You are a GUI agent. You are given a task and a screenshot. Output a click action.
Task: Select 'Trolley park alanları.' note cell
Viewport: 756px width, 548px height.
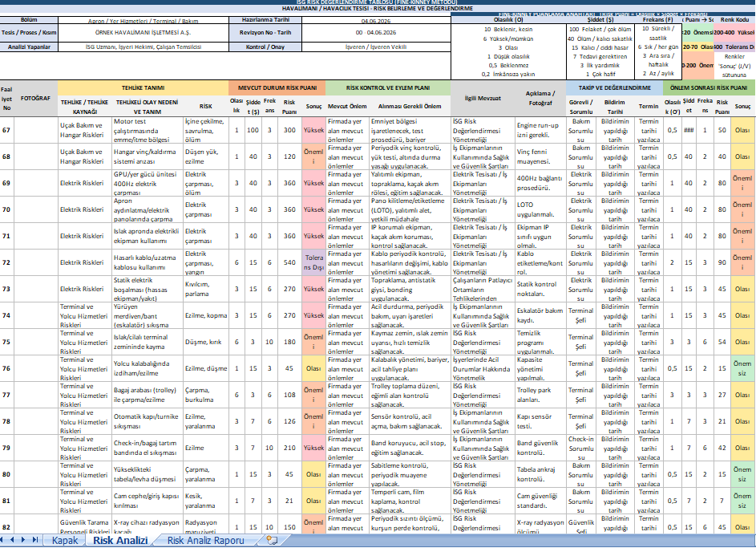point(540,395)
